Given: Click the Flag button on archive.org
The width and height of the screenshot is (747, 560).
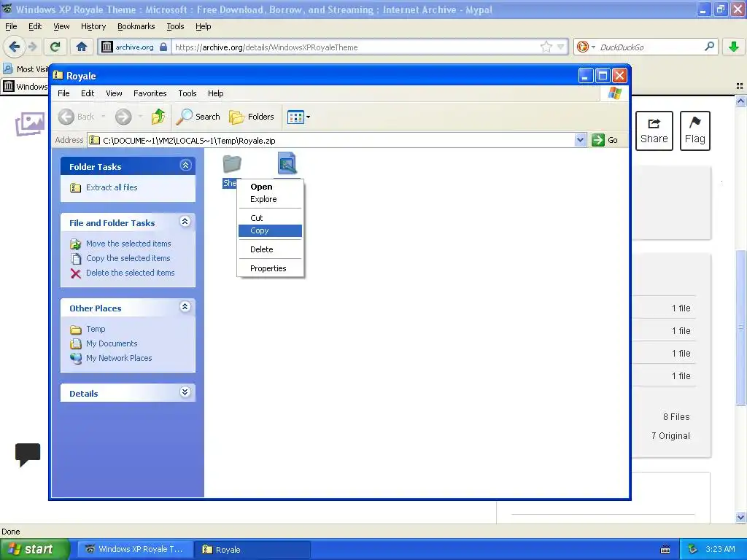Looking at the screenshot, I should pyautogui.click(x=695, y=131).
